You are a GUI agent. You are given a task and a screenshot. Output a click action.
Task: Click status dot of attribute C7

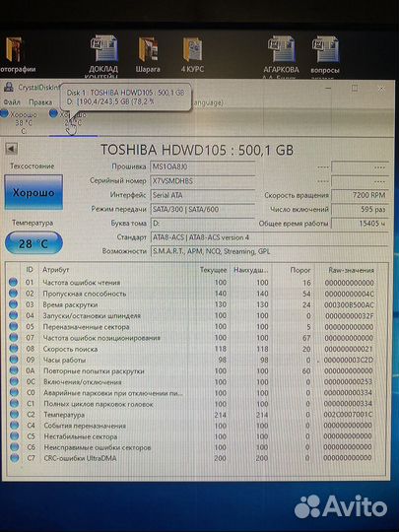(x=14, y=458)
